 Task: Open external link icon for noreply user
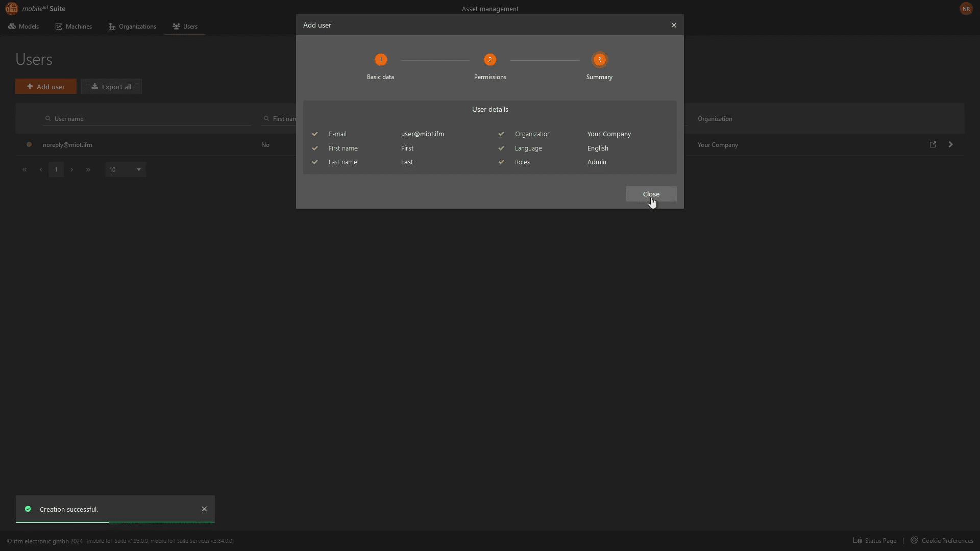tap(933, 144)
